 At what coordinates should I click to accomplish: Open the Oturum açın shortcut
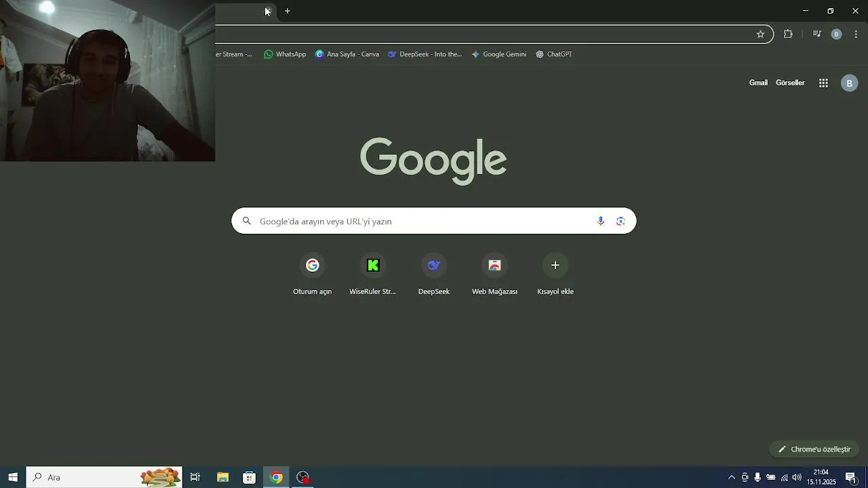[312, 274]
